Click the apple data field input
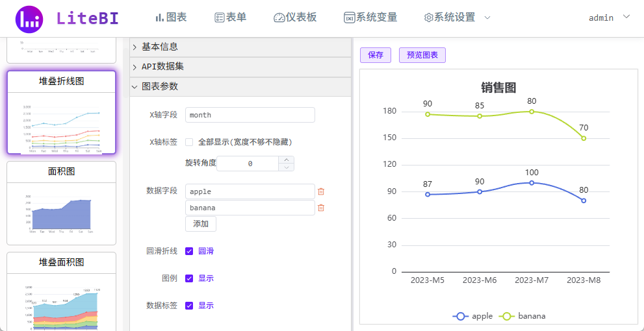The width and height of the screenshot is (644, 331). coord(250,191)
